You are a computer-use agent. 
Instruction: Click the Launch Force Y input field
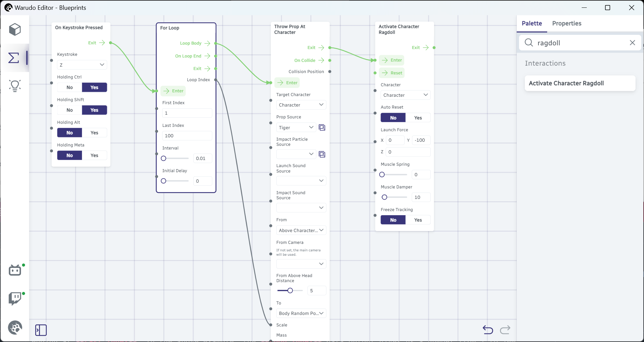[421, 140]
